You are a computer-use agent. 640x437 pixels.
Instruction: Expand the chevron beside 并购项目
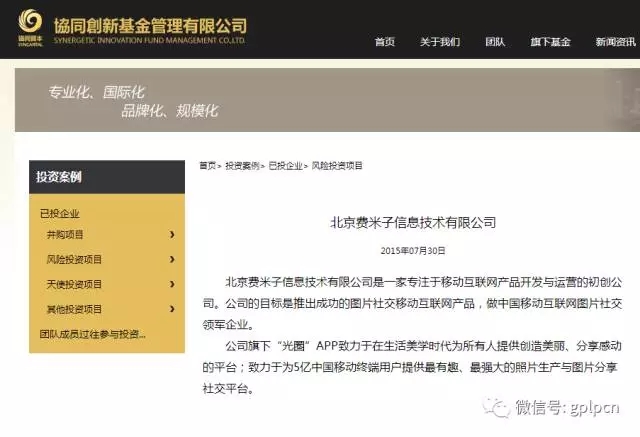pyautogui.click(x=172, y=235)
